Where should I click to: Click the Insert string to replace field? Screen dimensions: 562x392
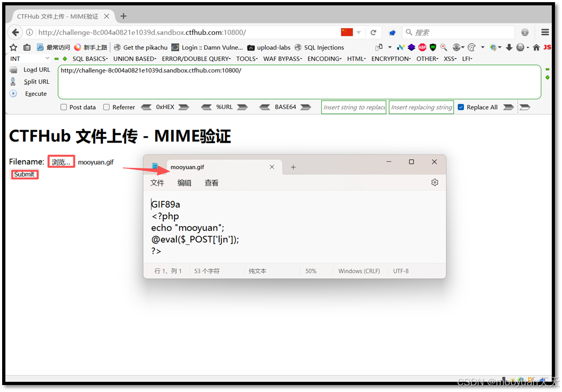[354, 107]
